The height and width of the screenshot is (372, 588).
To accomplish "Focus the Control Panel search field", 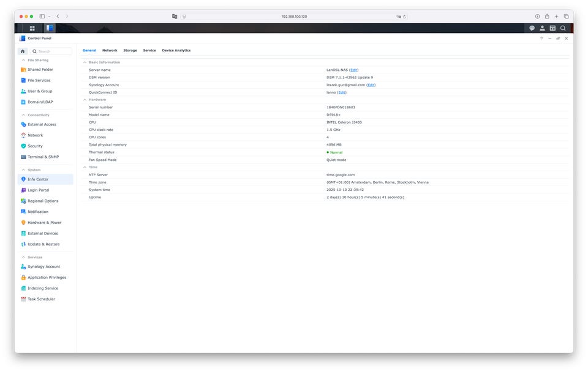I will (x=51, y=51).
